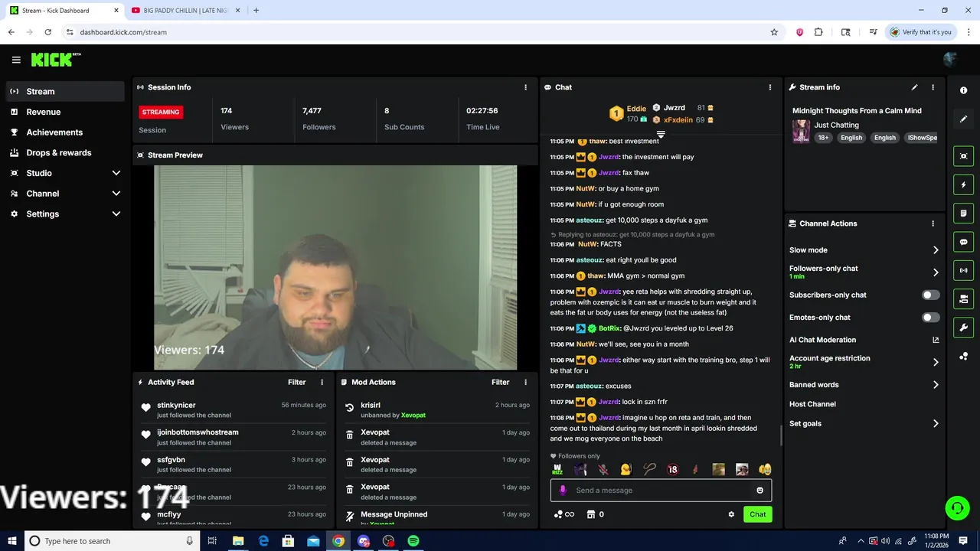Click the Send a message field
The height and width of the screenshot is (551, 980).
click(661, 491)
